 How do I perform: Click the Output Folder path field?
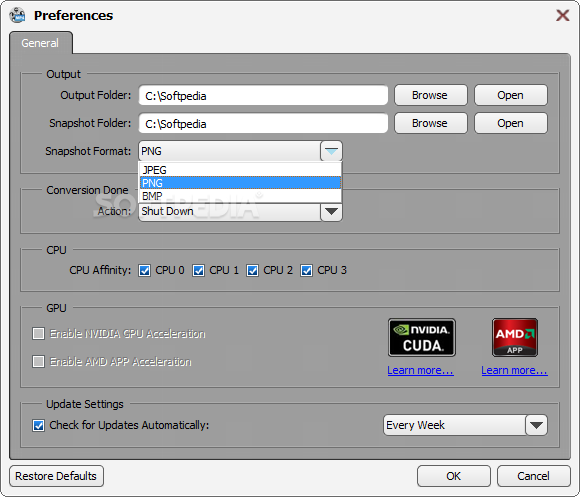(x=263, y=95)
